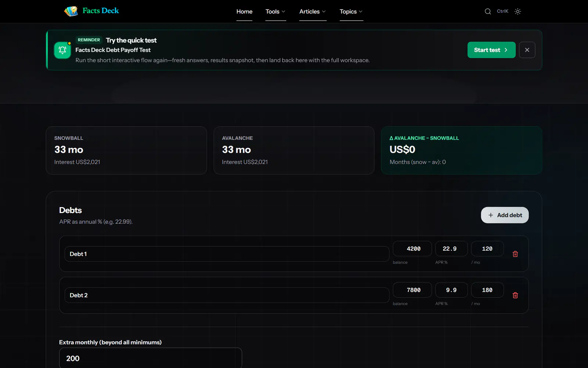The width and height of the screenshot is (588, 368).
Task: Edit Debt 1 APR 22.9 field
Action: (x=451, y=249)
